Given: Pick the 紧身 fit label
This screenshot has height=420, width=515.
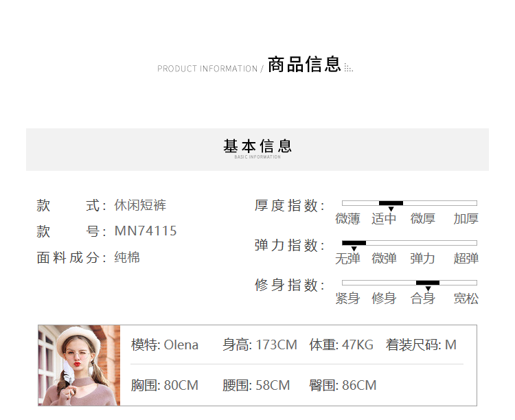Looking at the screenshot, I should 347,299.
